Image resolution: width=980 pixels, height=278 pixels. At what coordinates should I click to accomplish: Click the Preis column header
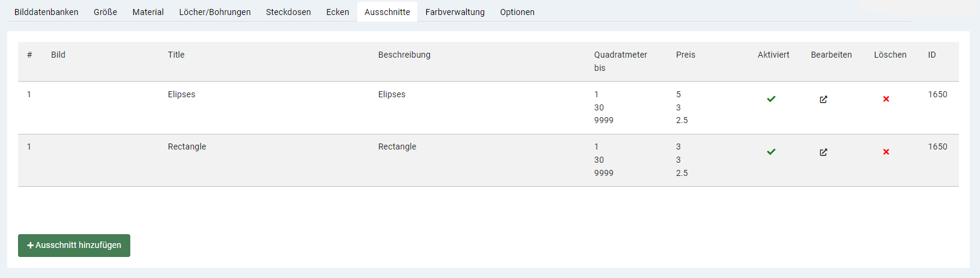point(685,55)
